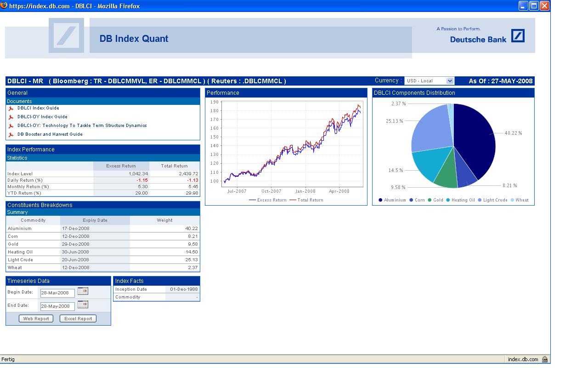Click the Commodity column header in Summary table
Viewport: 588px width, 368px height.
[33, 220]
